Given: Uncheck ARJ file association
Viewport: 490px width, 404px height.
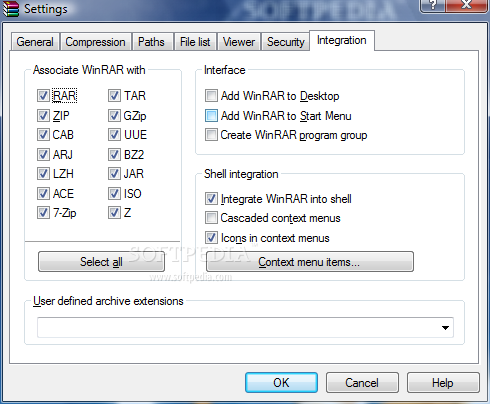Looking at the screenshot, I should point(43,155).
